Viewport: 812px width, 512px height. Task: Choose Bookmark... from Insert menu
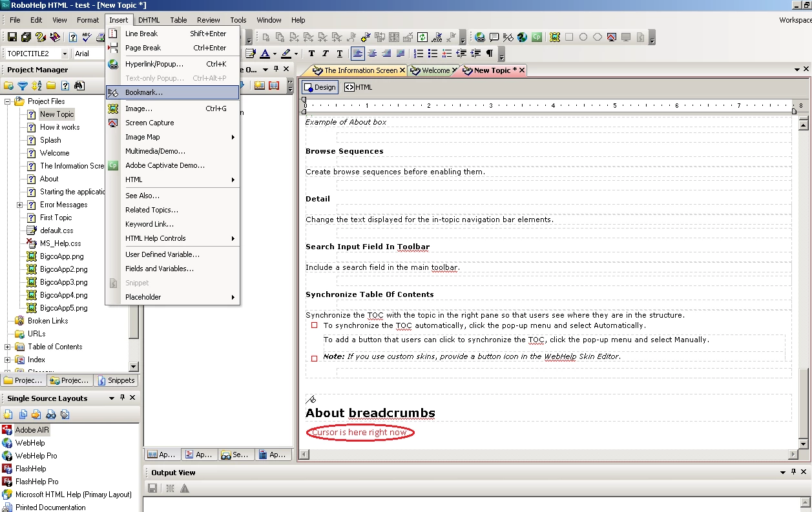[x=172, y=92]
